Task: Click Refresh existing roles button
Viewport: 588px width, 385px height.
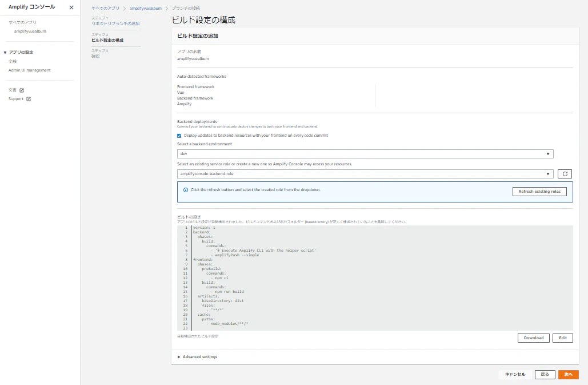Action: coord(539,192)
